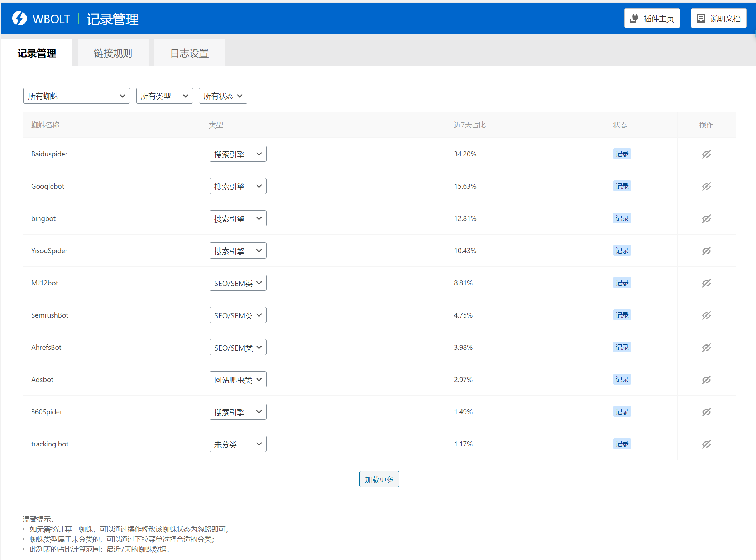Click the 记录 status badge for bingbot

622,218
